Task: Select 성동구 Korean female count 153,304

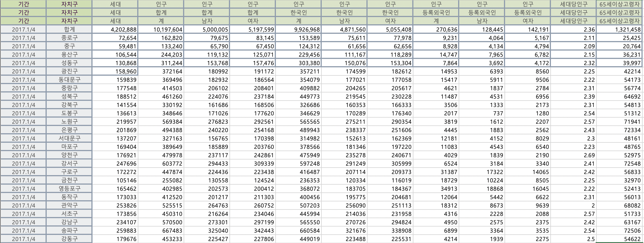Action: (390, 63)
